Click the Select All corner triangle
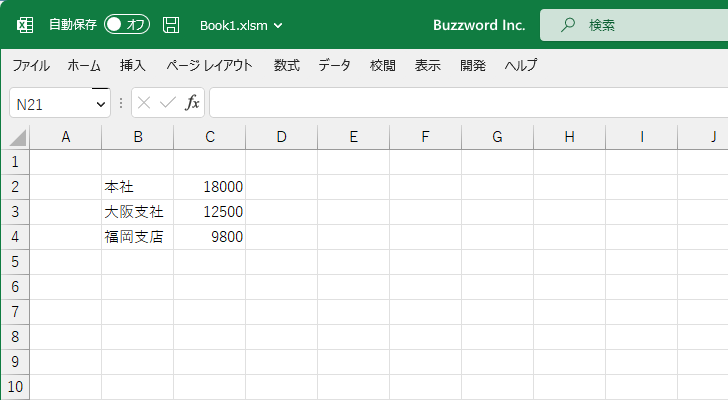 tap(18, 138)
